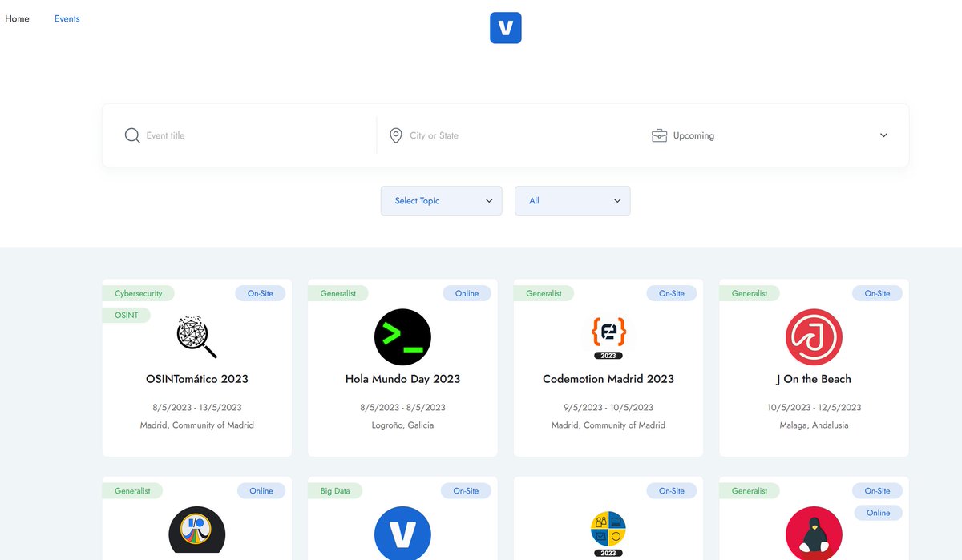Click the On-Site badge on Big Data card

click(466, 490)
